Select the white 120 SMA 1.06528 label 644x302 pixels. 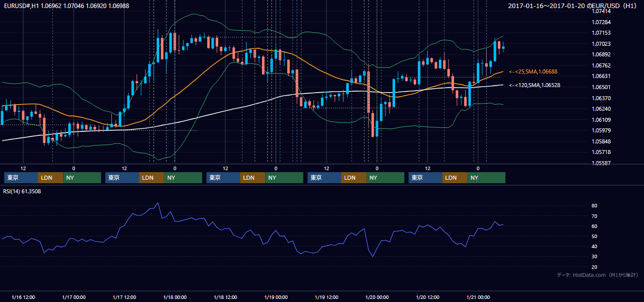(535, 86)
